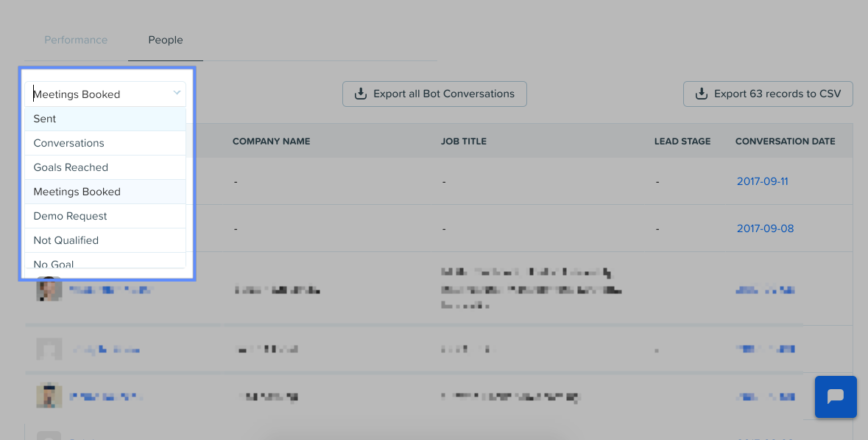Click the Conversation Date column header
Screen dimensions: 868x440
pos(785,142)
